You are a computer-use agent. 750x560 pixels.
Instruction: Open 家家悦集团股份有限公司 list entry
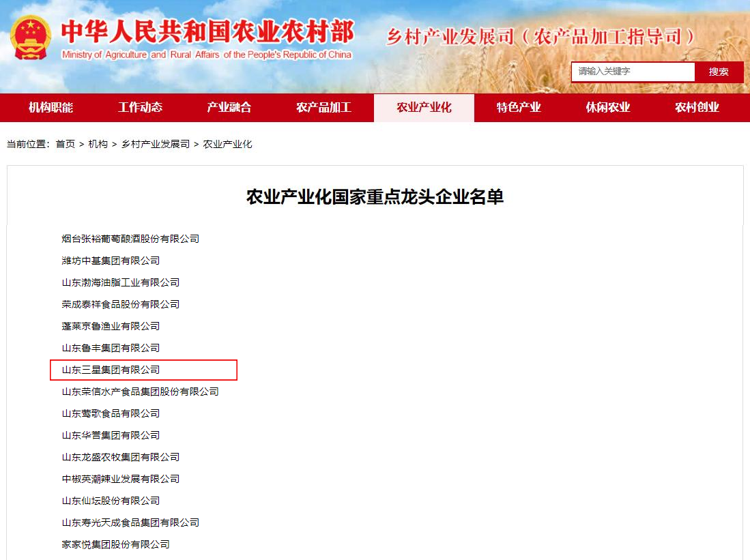click(x=115, y=544)
